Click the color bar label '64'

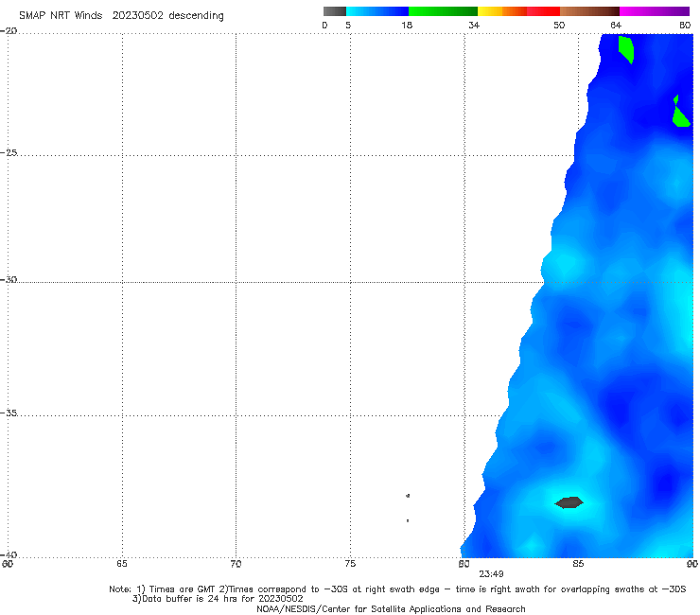[x=616, y=25]
